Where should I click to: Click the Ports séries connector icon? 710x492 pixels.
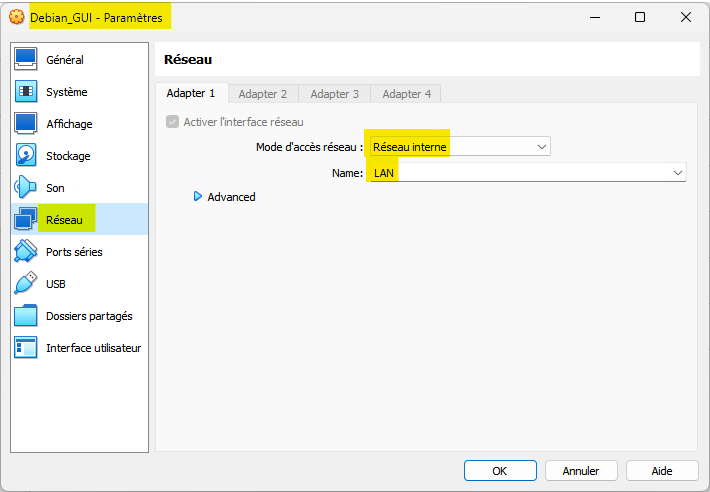pos(26,252)
